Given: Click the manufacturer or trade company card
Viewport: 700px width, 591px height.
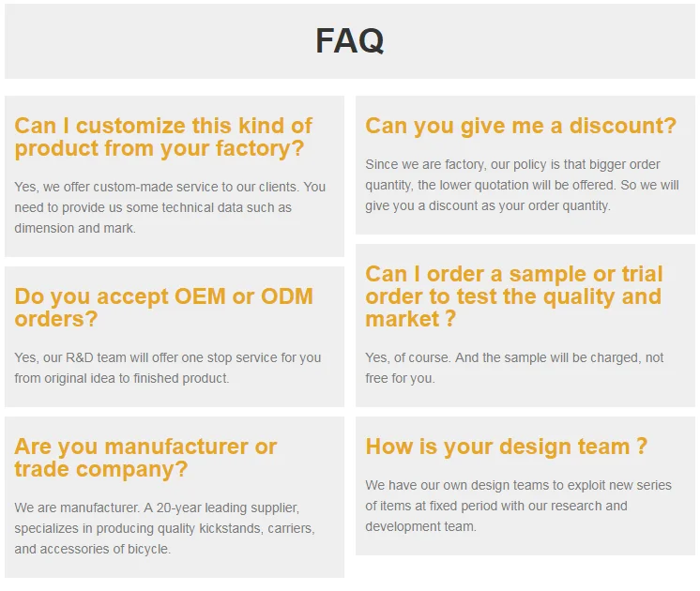Looking at the screenshot, I should 175,497.
